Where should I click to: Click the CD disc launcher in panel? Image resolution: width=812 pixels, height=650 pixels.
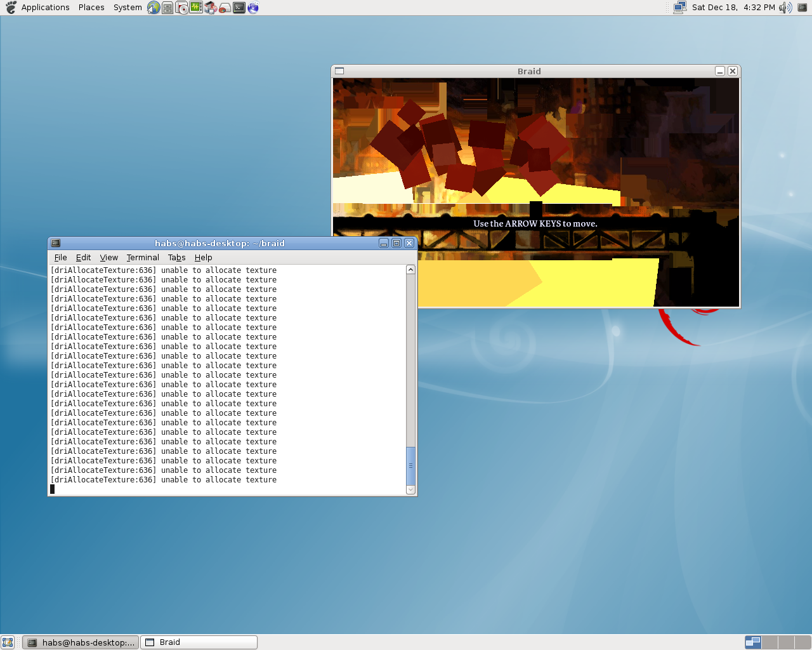pyautogui.click(x=182, y=8)
